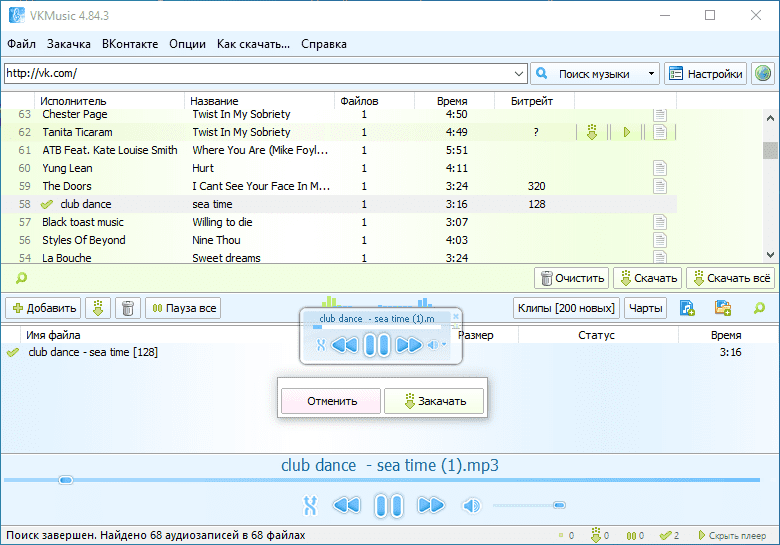Click the URL address field
The image size is (780, 545).
259,74
